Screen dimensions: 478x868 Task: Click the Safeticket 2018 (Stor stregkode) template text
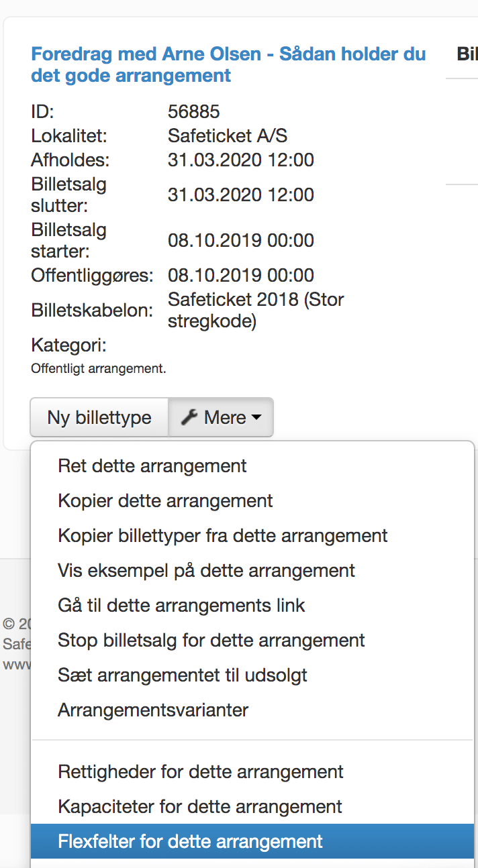click(255, 310)
